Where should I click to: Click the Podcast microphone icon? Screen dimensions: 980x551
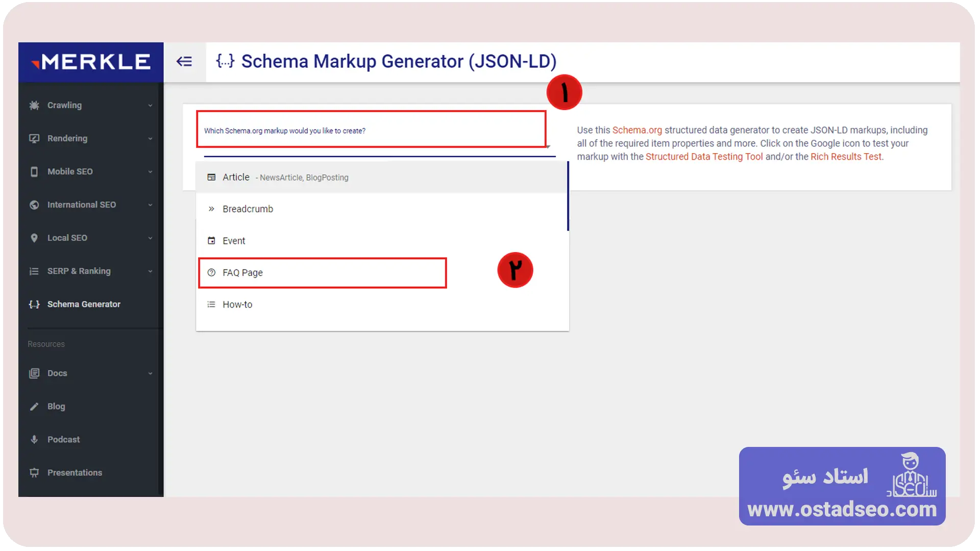click(34, 439)
